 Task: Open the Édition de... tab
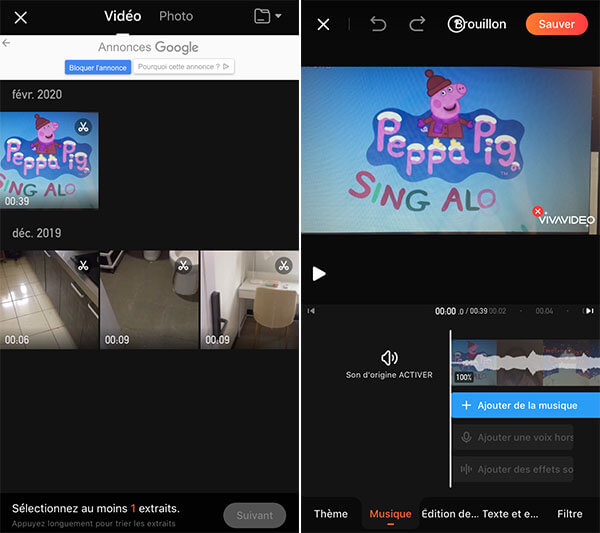pyautogui.click(x=450, y=513)
